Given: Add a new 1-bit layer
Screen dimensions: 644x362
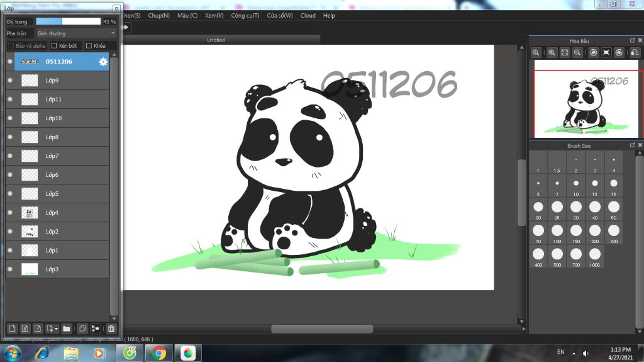Looking at the screenshot, I should click(38, 329).
